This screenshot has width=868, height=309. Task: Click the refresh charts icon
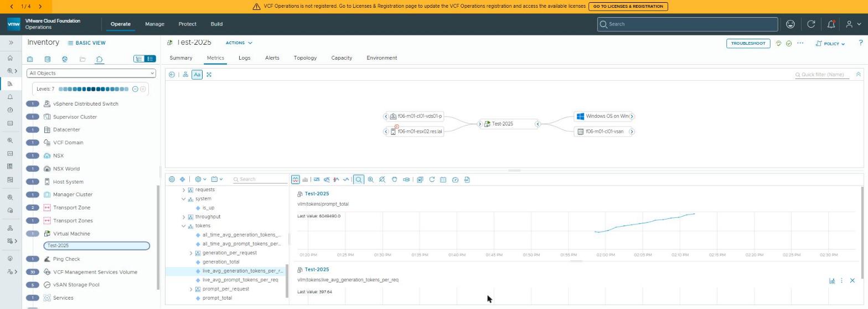(x=432, y=180)
